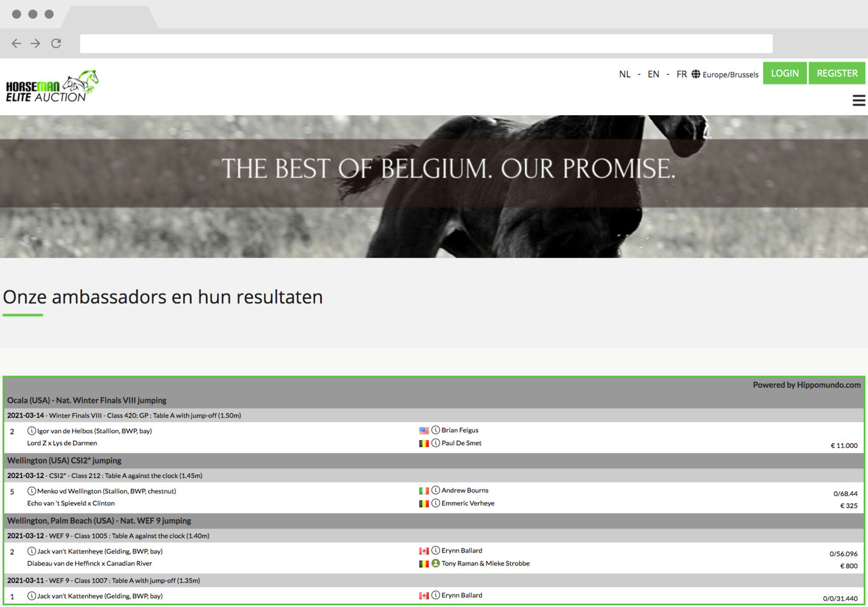Viewport: 868px width, 607px height.
Task: Click Ocala (USA) Nat. Winter Finals VIII header
Action: pyautogui.click(x=87, y=400)
